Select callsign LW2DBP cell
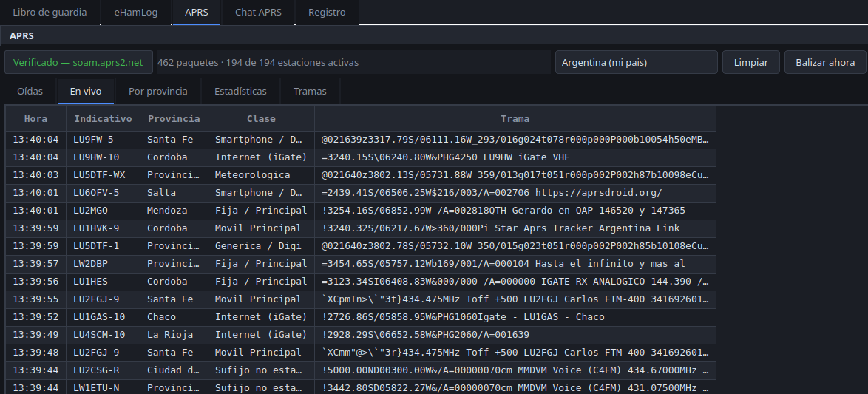 point(103,263)
